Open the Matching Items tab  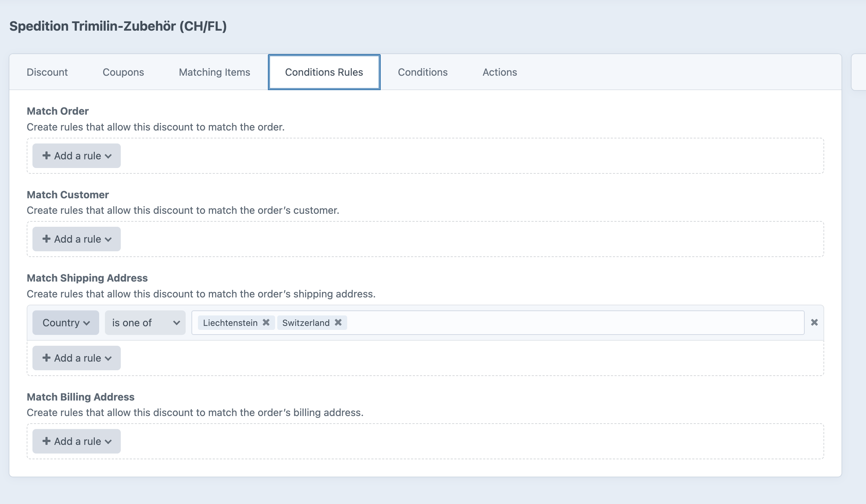point(214,72)
